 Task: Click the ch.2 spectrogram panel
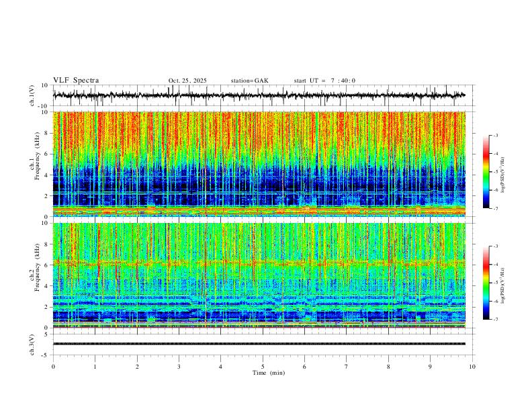coord(259,275)
